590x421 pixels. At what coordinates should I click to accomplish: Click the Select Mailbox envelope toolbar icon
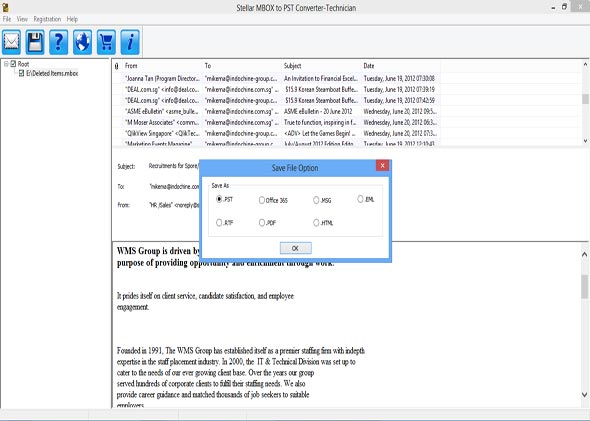coord(12,42)
